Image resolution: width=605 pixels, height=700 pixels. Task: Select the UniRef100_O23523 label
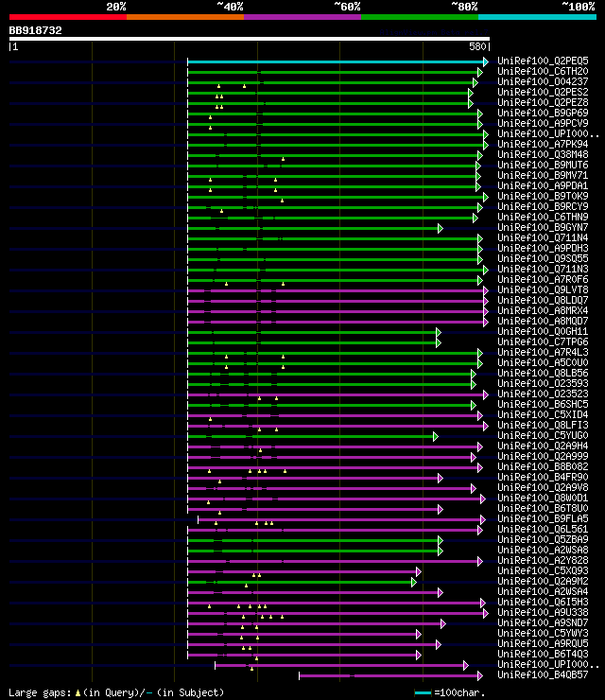[x=543, y=394]
